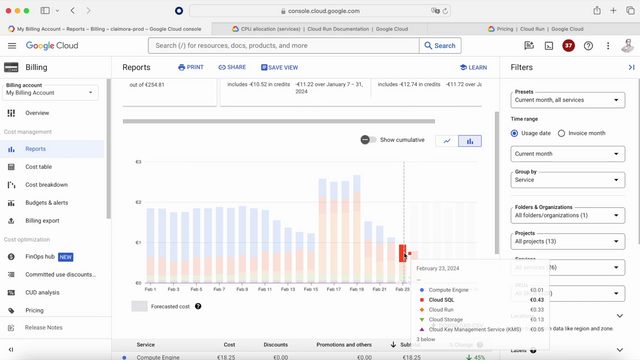The height and width of the screenshot is (360, 640).
Task: Expand the Labels filter section
Action: tap(620, 350)
